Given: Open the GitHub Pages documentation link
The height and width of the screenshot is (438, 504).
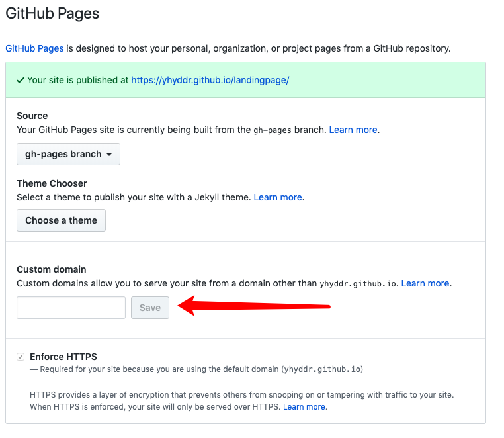Looking at the screenshot, I should click(x=34, y=48).
